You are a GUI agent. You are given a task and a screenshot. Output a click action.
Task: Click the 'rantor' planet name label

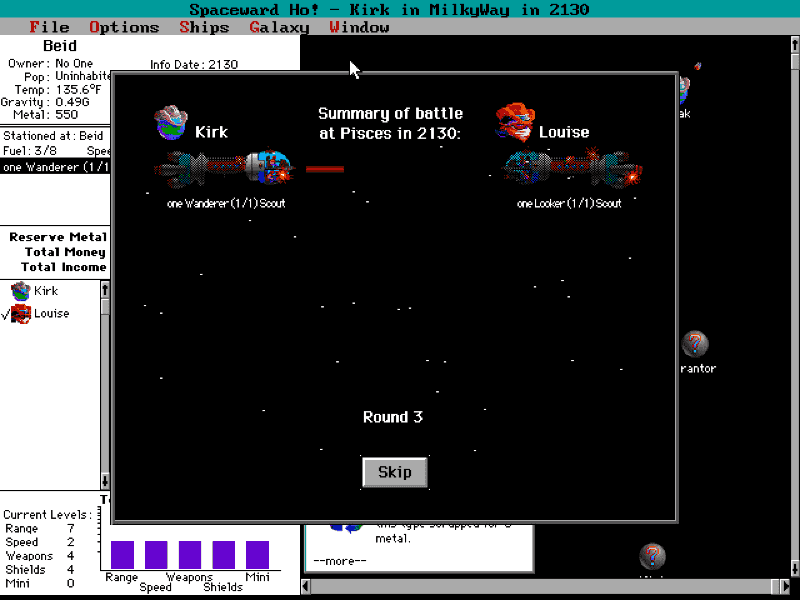(698, 368)
